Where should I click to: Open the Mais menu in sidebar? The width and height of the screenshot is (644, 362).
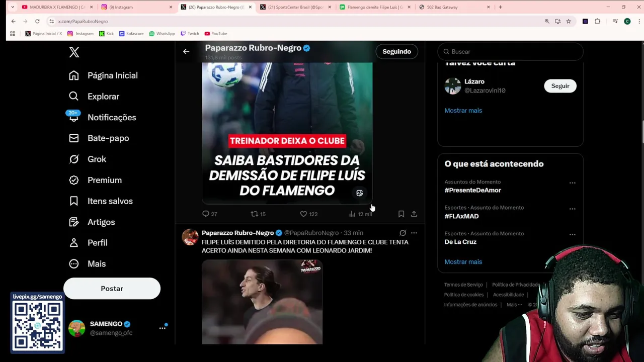pyautogui.click(x=87, y=263)
